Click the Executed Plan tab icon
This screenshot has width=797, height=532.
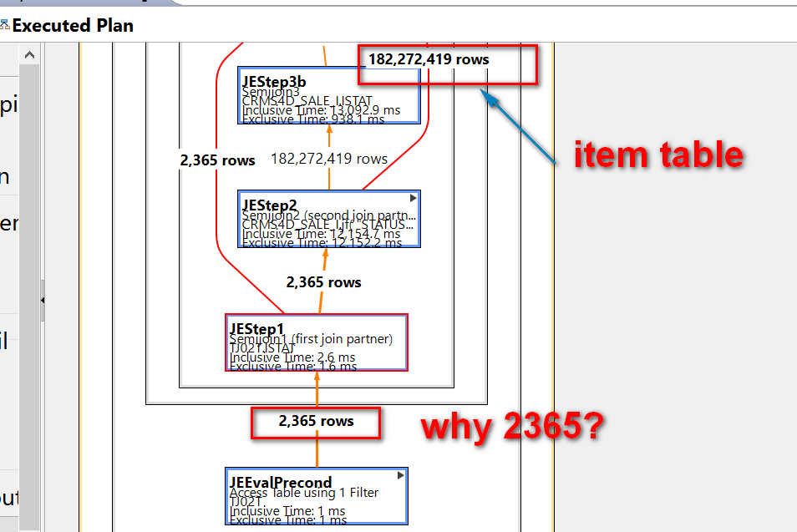4,24
